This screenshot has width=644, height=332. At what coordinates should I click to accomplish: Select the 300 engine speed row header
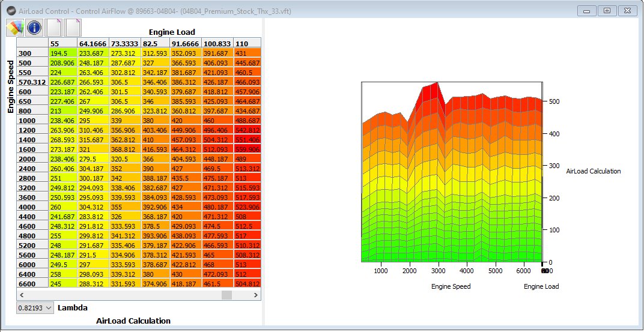pos(32,53)
